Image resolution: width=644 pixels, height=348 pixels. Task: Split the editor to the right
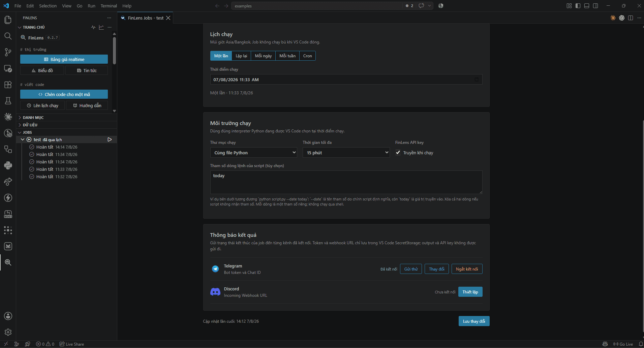coord(631,18)
